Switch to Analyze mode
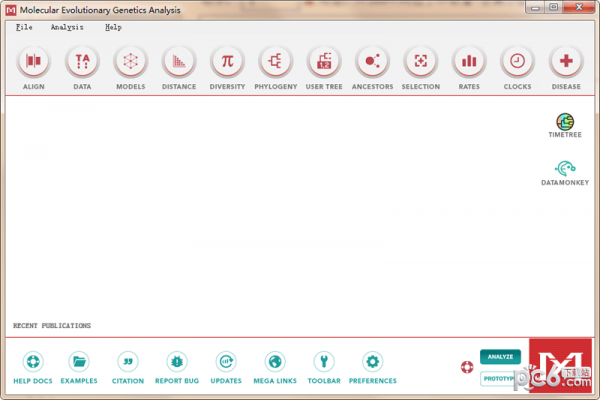 point(500,357)
